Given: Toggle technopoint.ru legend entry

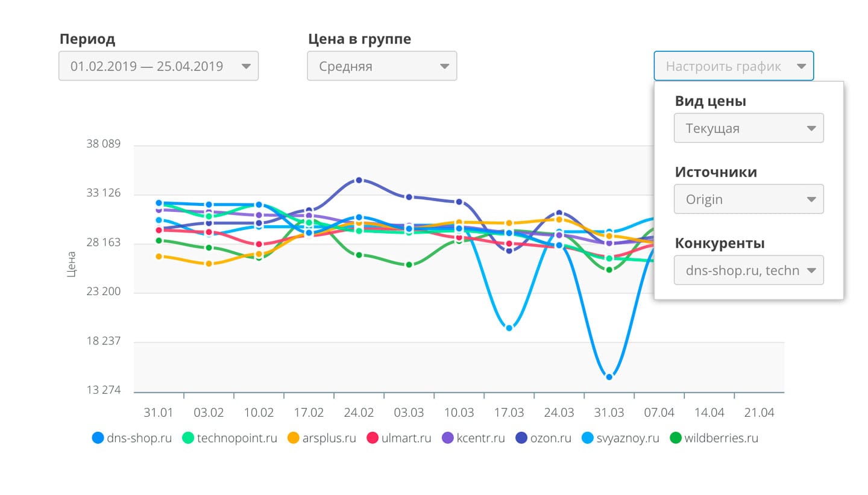Looking at the screenshot, I should [230, 438].
